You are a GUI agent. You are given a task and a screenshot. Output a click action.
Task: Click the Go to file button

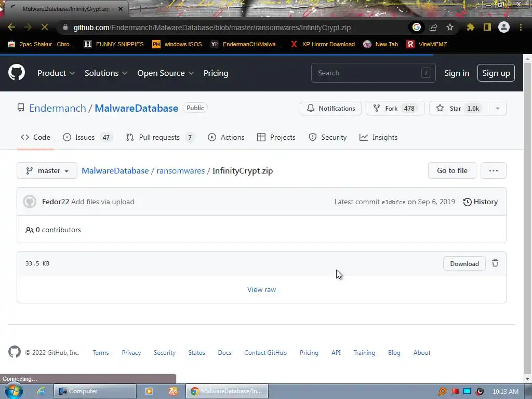pos(452,170)
